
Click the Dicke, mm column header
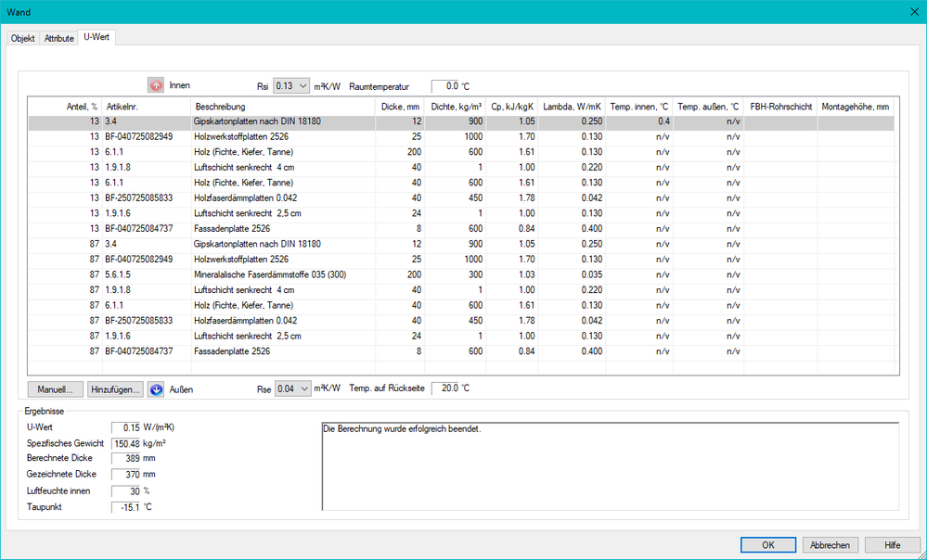(x=400, y=107)
